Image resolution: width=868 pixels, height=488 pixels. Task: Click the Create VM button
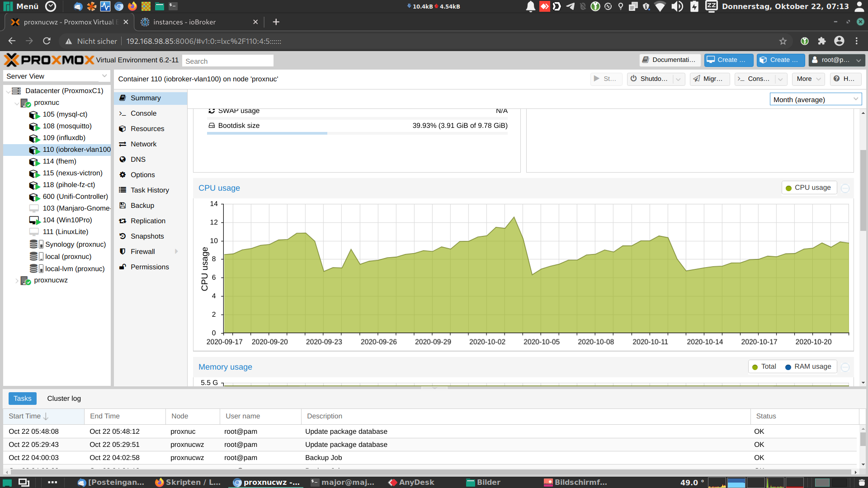click(728, 60)
